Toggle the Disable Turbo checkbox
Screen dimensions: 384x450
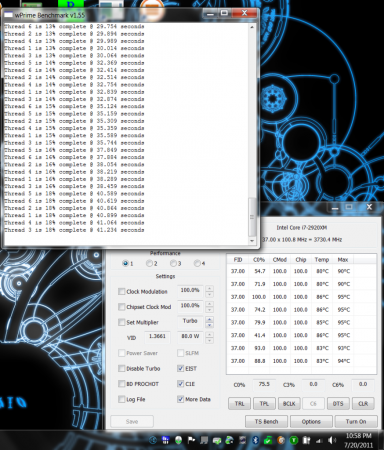coord(122,368)
